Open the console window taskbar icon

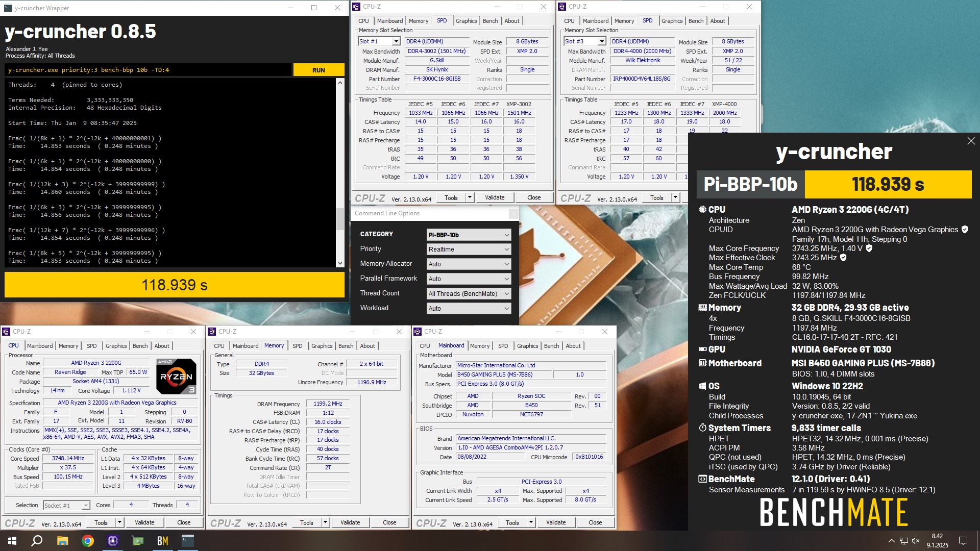pos(188,541)
